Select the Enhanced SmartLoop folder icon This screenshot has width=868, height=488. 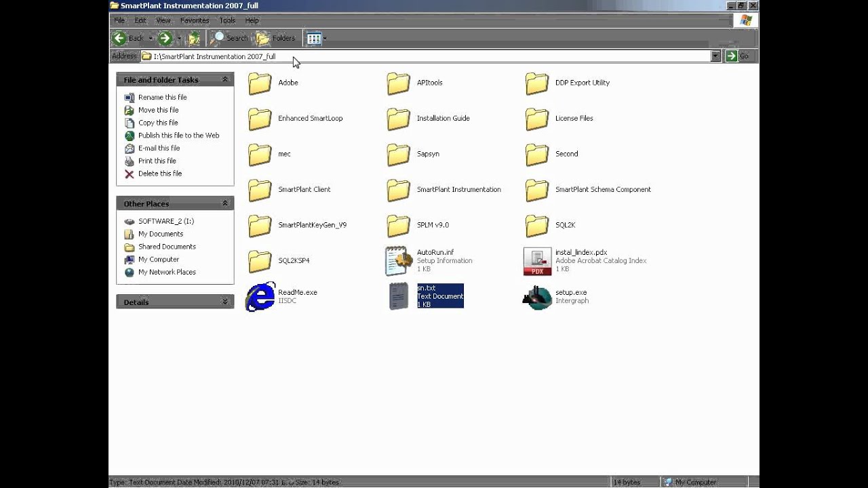click(260, 119)
